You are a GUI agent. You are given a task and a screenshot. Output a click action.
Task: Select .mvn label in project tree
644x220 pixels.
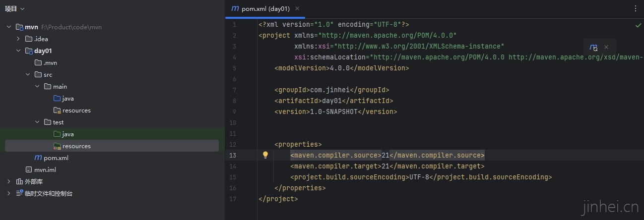pos(50,62)
